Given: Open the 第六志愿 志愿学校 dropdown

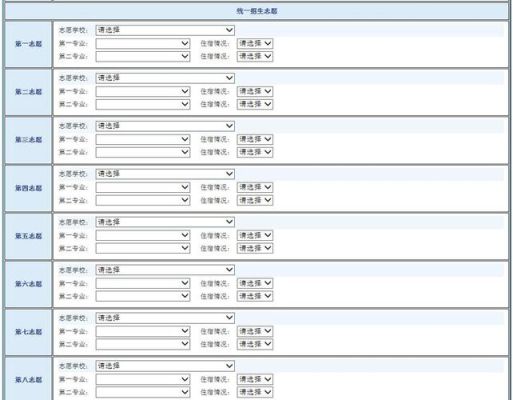Looking at the screenshot, I should tap(165, 270).
